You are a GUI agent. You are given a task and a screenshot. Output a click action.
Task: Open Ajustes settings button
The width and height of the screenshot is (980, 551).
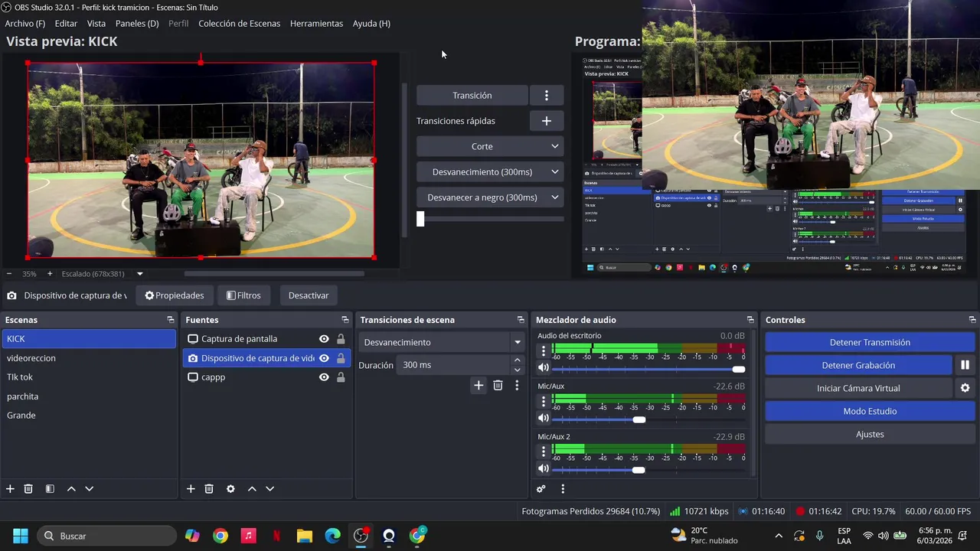click(x=870, y=434)
